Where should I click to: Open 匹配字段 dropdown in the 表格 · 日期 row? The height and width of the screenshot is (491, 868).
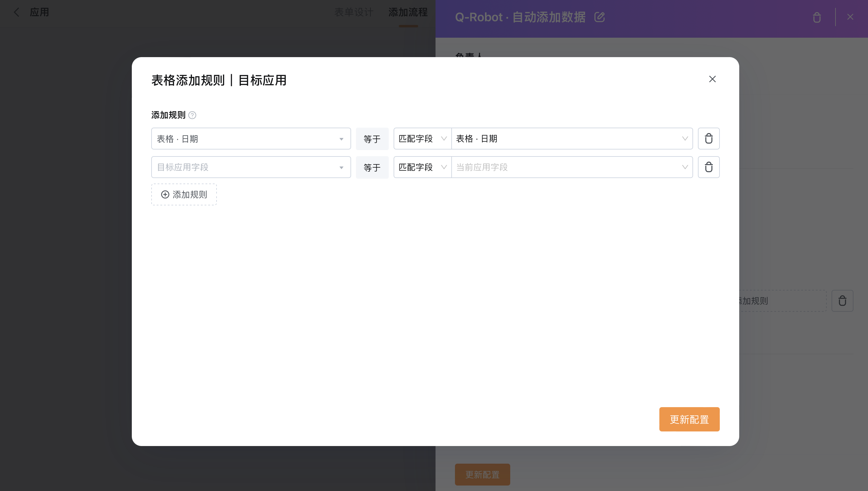click(422, 139)
